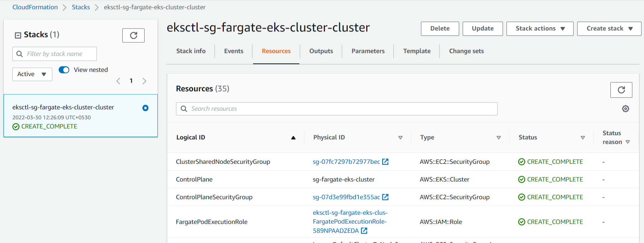Viewport: 644px width, 243px height.
Task: Click magnifier icon in stack filter
Action: click(20, 54)
